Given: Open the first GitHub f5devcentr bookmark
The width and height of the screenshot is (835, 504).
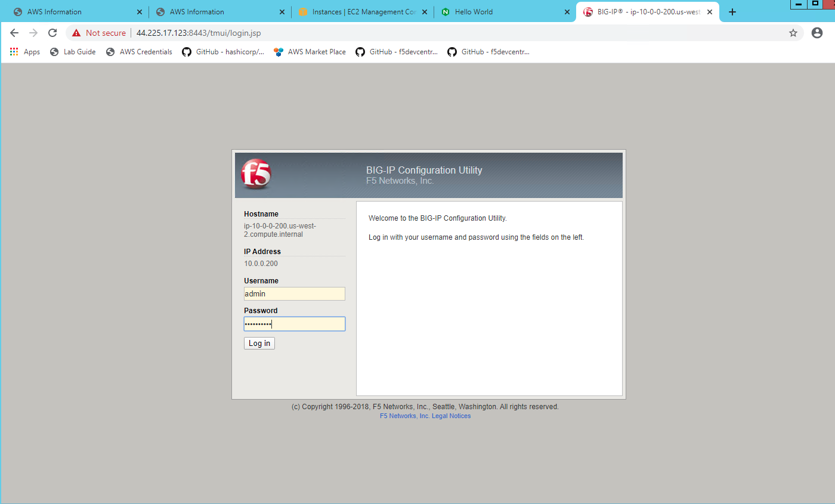Looking at the screenshot, I should pos(397,52).
